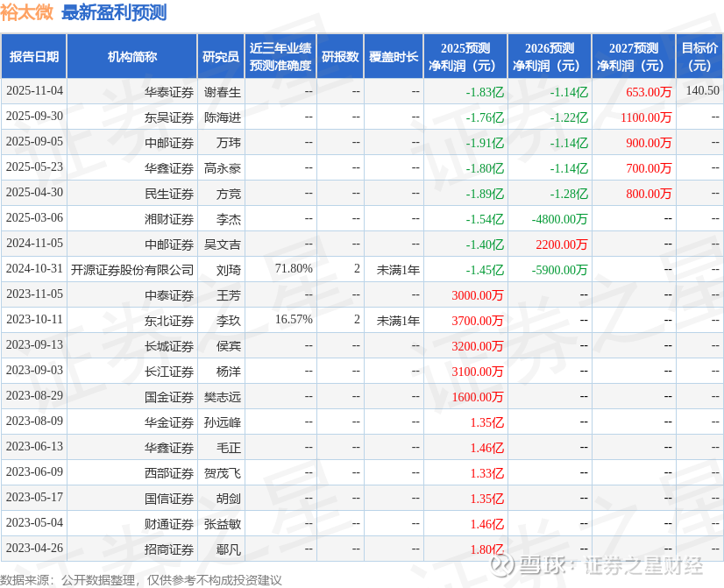The width and height of the screenshot is (724, 588).
Task: Click the -4800.00万 forecast value
Action: pyautogui.click(x=559, y=219)
